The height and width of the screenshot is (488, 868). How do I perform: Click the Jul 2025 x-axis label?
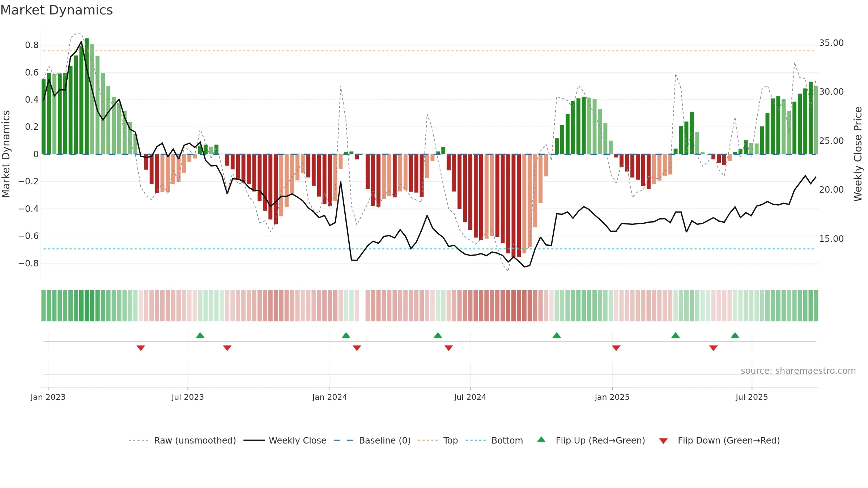(x=752, y=397)
